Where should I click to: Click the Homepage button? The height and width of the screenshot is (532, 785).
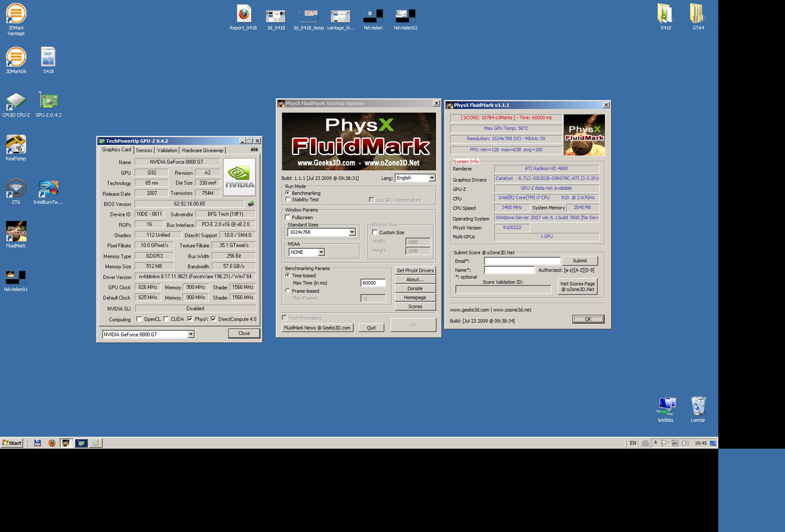click(415, 297)
